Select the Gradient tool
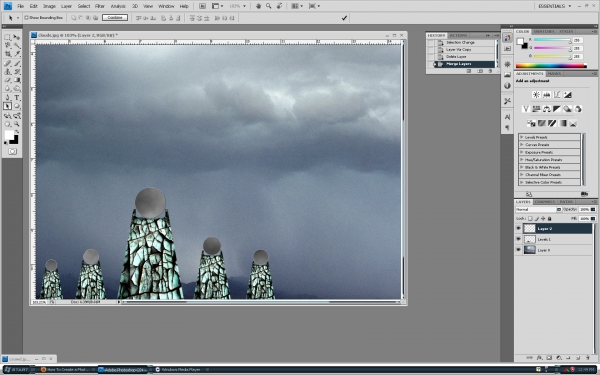 [x=17, y=80]
